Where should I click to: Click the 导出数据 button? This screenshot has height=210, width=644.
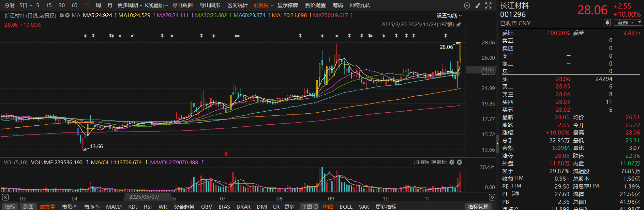182,5
